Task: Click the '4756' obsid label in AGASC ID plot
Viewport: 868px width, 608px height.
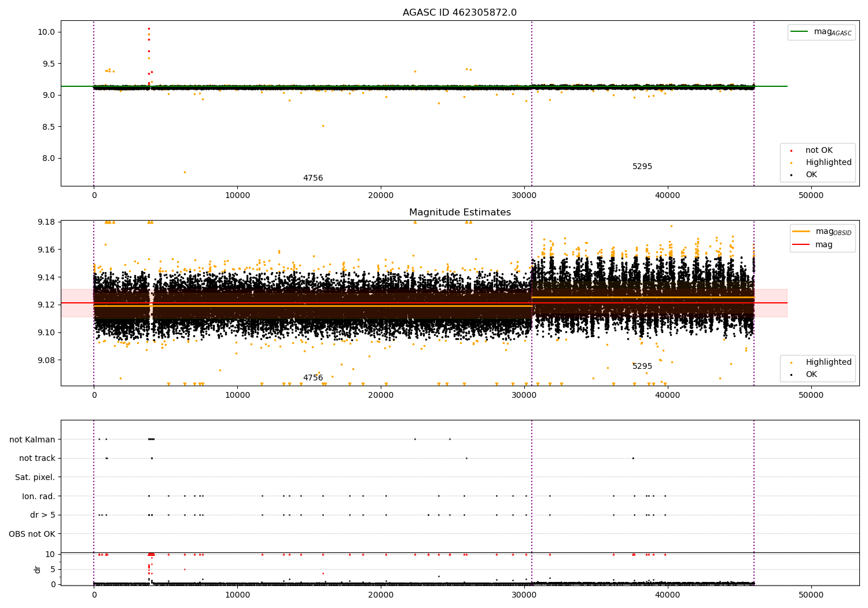Action: (313, 178)
